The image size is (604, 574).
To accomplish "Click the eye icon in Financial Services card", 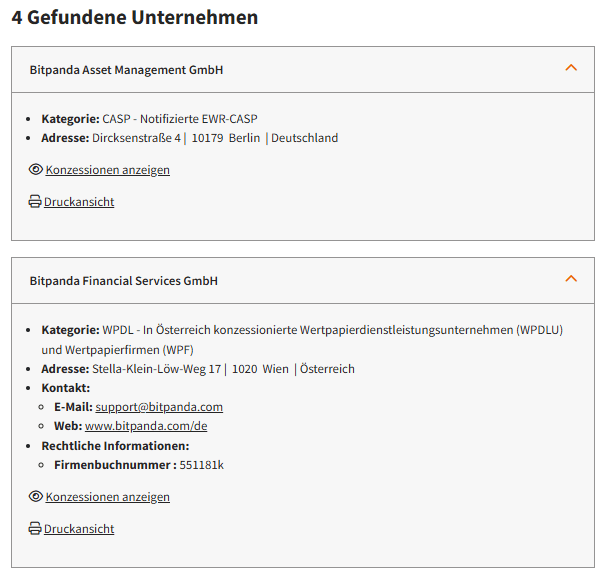I will [36, 497].
